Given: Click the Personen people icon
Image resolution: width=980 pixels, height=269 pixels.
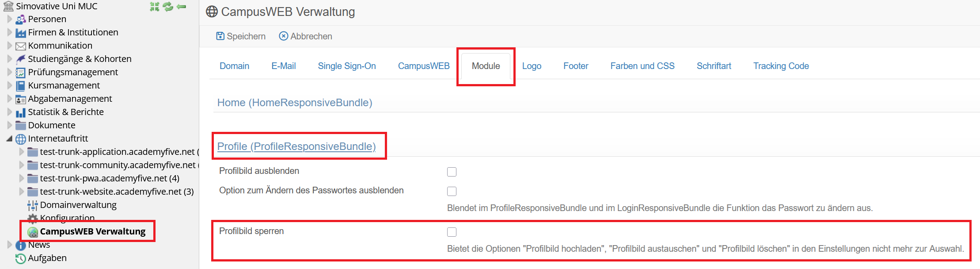Looking at the screenshot, I should [x=21, y=19].
